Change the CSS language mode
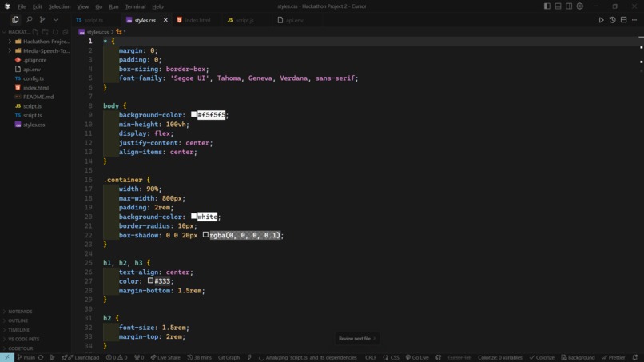644x362 pixels. pyautogui.click(x=395, y=357)
